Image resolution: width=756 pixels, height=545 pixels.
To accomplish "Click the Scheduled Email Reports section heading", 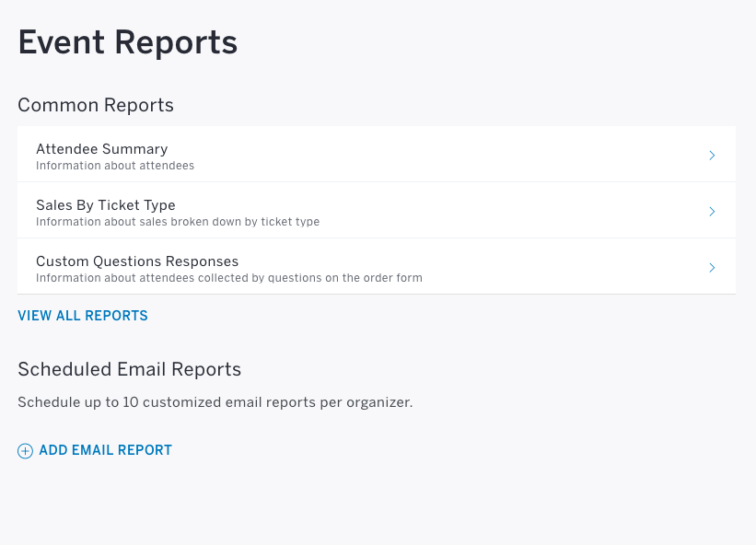I will [x=129, y=369].
